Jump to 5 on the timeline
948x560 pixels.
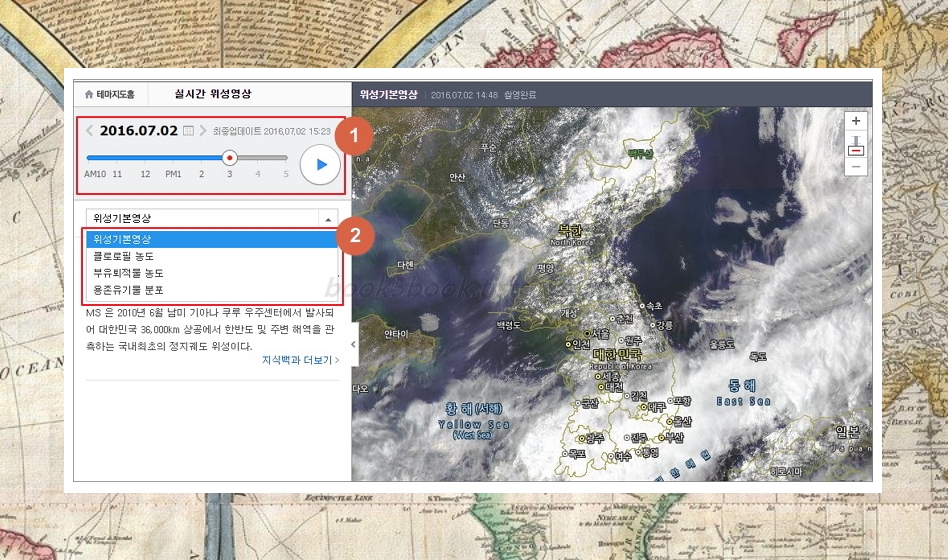tap(286, 174)
